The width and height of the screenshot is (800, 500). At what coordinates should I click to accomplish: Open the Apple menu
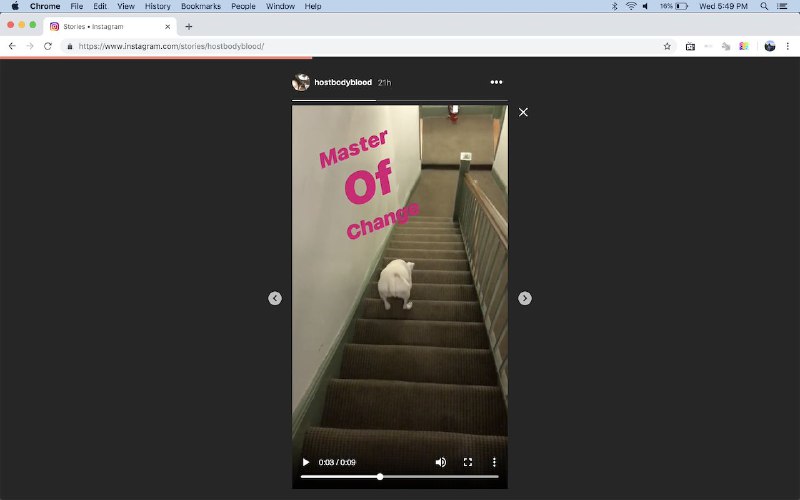(x=15, y=6)
